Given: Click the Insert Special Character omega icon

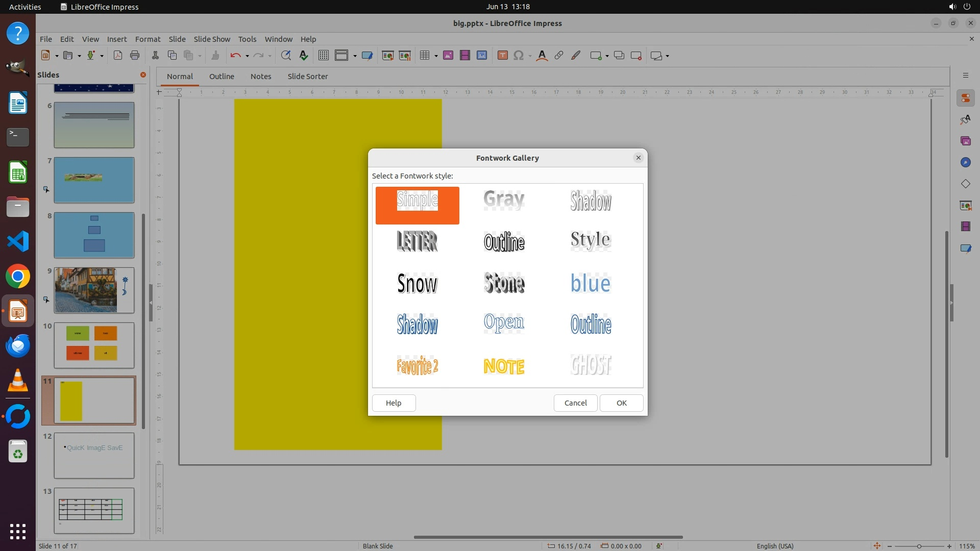Looking at the screenshot, I should pyautogui.click(x=519, y=56).
